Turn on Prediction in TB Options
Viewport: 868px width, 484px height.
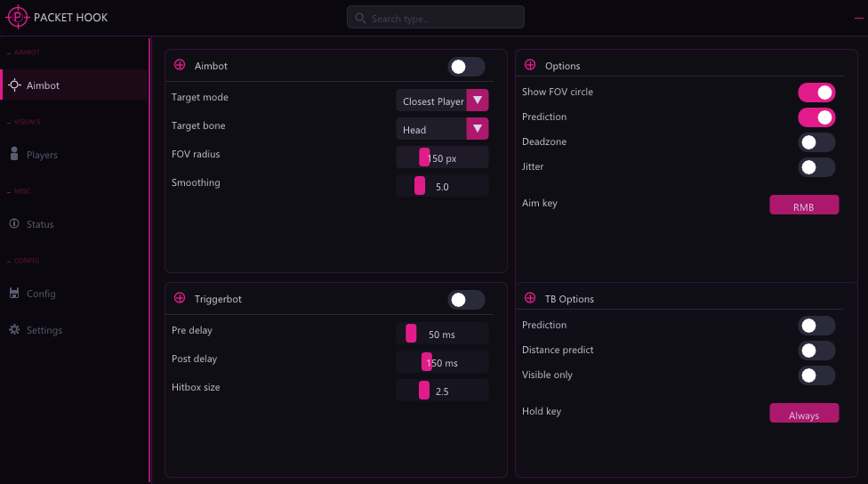816,326
